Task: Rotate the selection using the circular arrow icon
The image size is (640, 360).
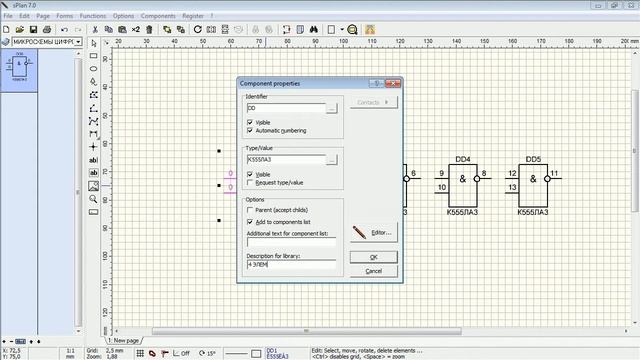Action: tap(198, 29)
